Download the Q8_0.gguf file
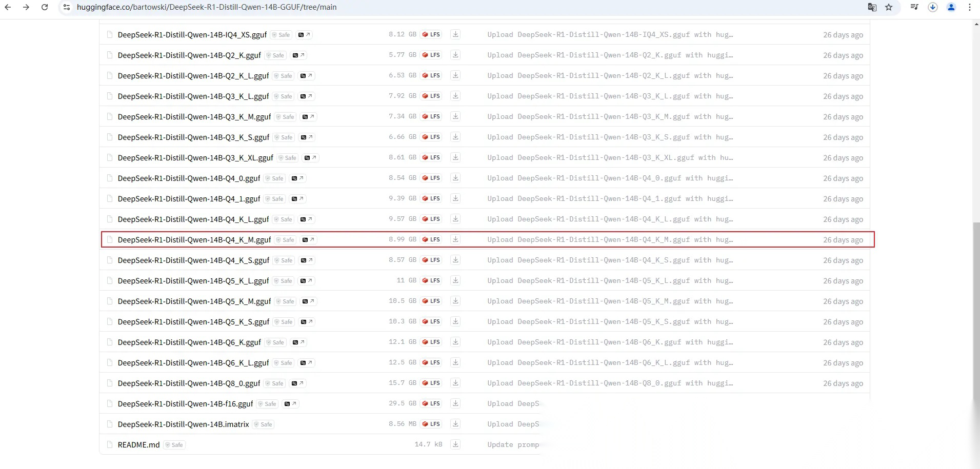 click(x=455, y=383)
